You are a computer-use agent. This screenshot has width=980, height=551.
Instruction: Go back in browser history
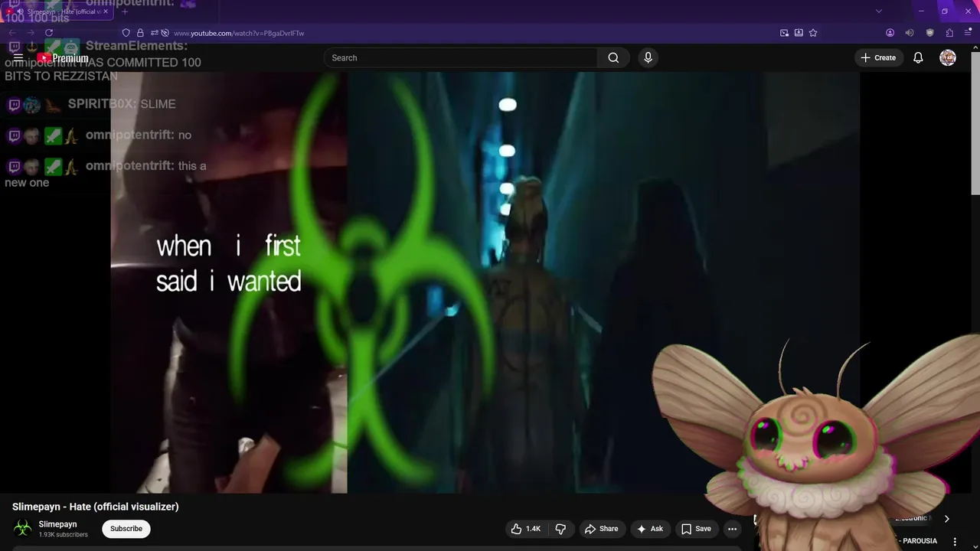(x=12, y=33)
